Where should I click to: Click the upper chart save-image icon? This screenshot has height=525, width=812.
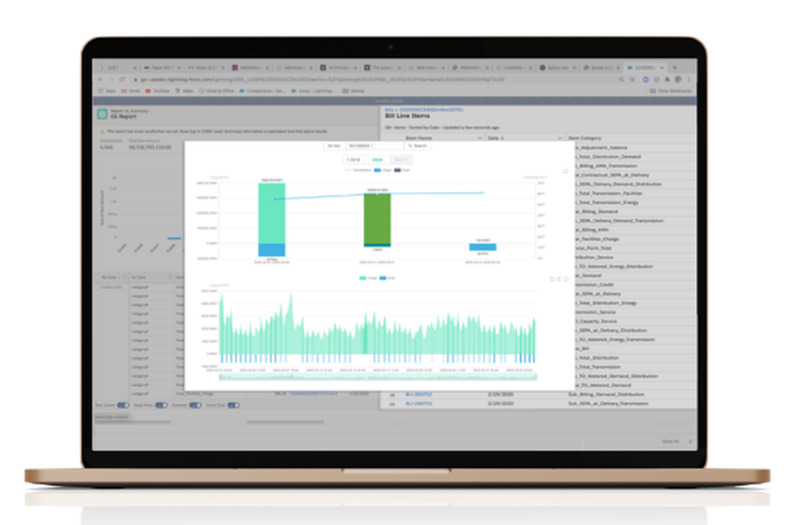click(x=565, y=171)
